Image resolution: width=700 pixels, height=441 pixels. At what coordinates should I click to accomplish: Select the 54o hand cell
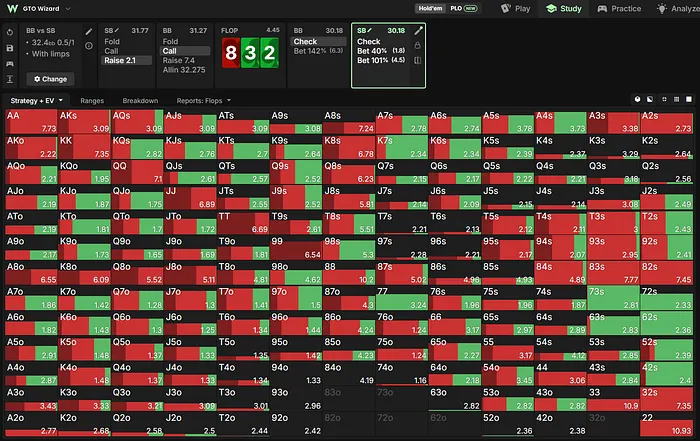[508, 374]
